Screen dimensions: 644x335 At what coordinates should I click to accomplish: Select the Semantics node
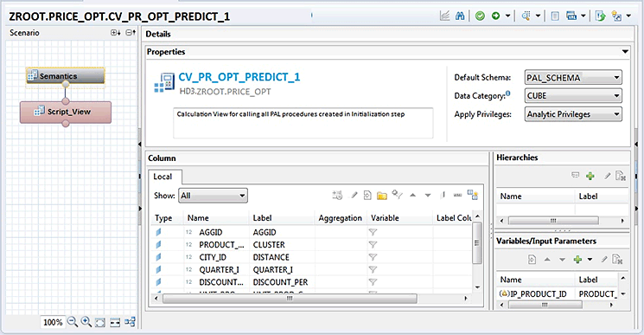pyautogui.click(x=66, y=76)
